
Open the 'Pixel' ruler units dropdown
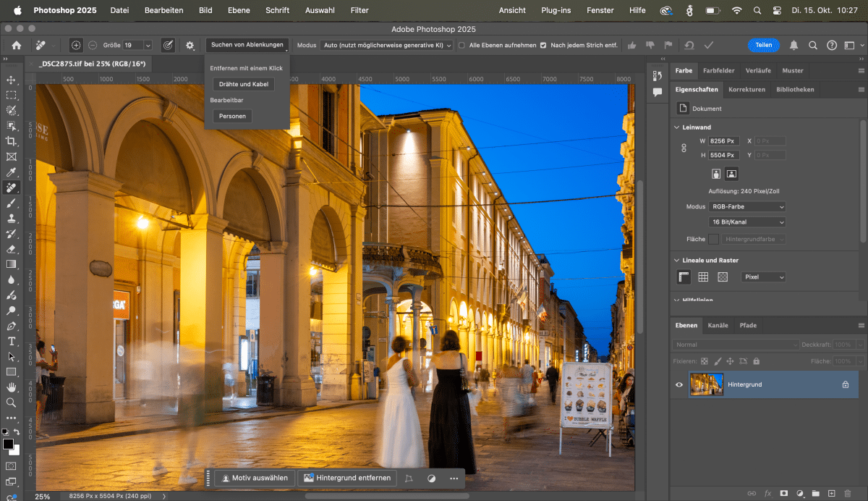click(763, 277)
